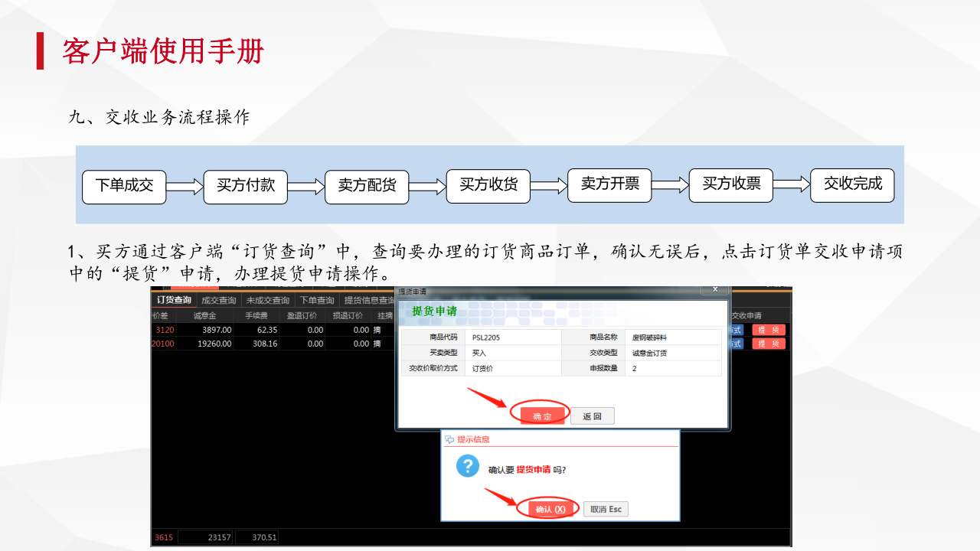This screenshot has height=551, width=980.
Task: Click the red 确定 button
Action: [542, 416]
